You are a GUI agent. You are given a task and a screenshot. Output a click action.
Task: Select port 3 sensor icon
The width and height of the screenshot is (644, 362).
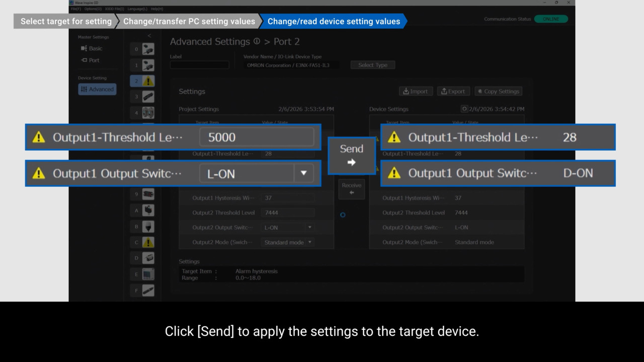click(x=148, y=97)
